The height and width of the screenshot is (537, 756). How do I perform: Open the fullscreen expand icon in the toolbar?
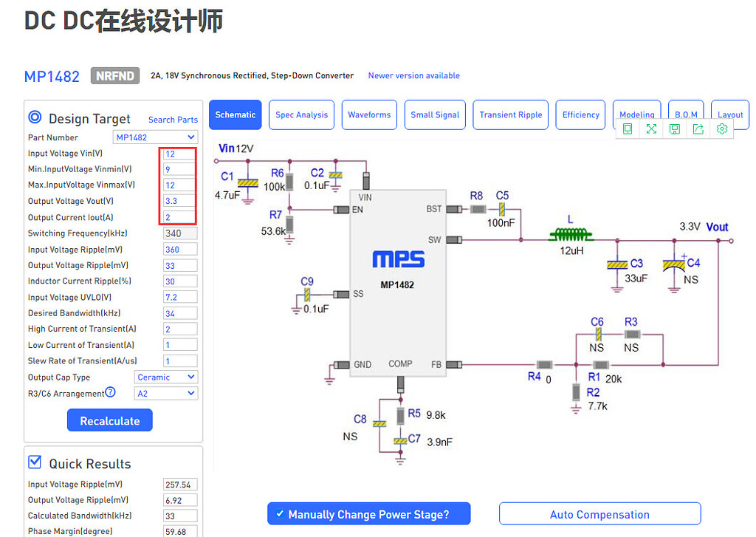pyautogui.click(x=651, y=129)
